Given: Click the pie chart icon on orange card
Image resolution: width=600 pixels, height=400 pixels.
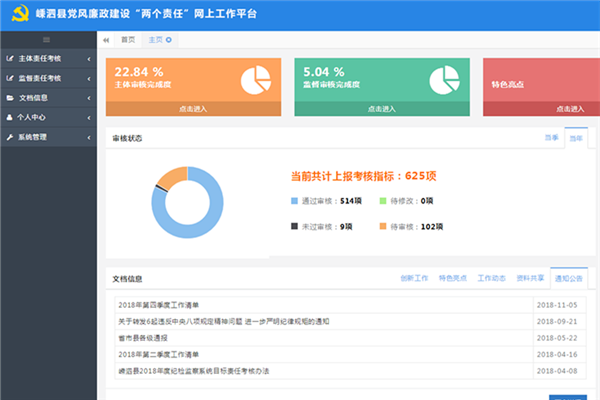Looking at the screenshot, I should click(257, 78).
